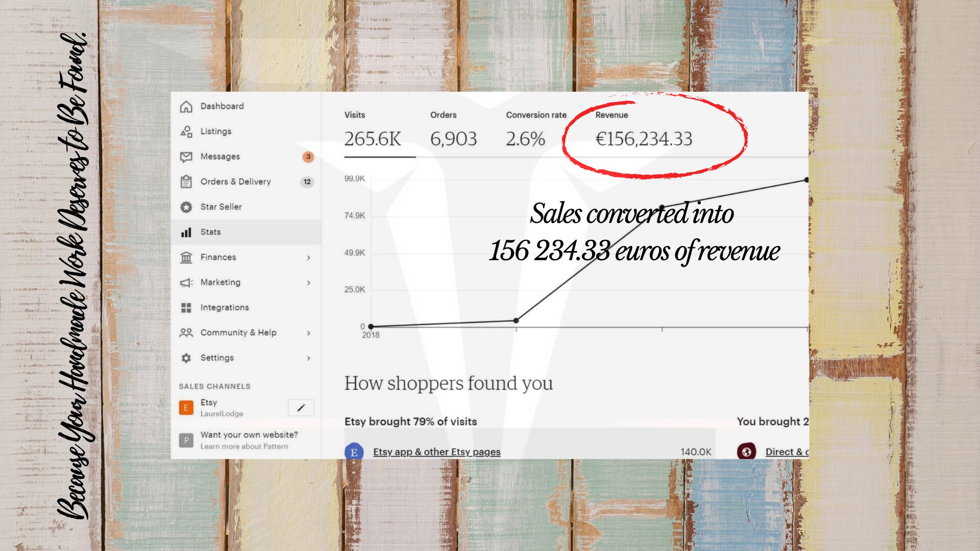Screen dimensions: 980x551
Task: Select the Orders metric tab
Action: 453,131
